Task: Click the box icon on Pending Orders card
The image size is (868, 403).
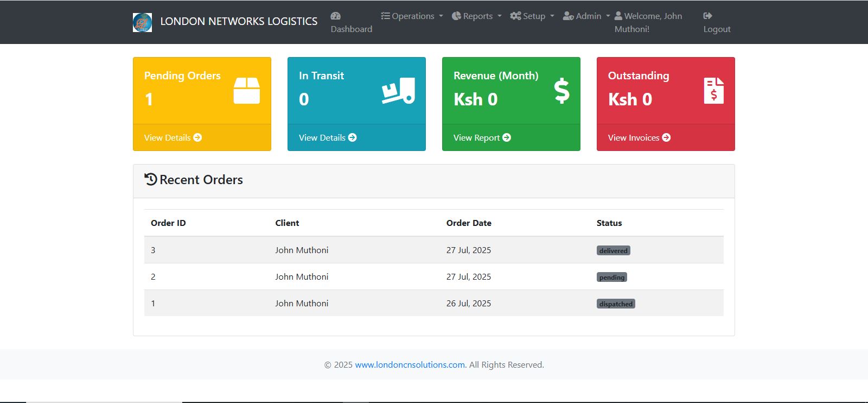Action: 246,90
